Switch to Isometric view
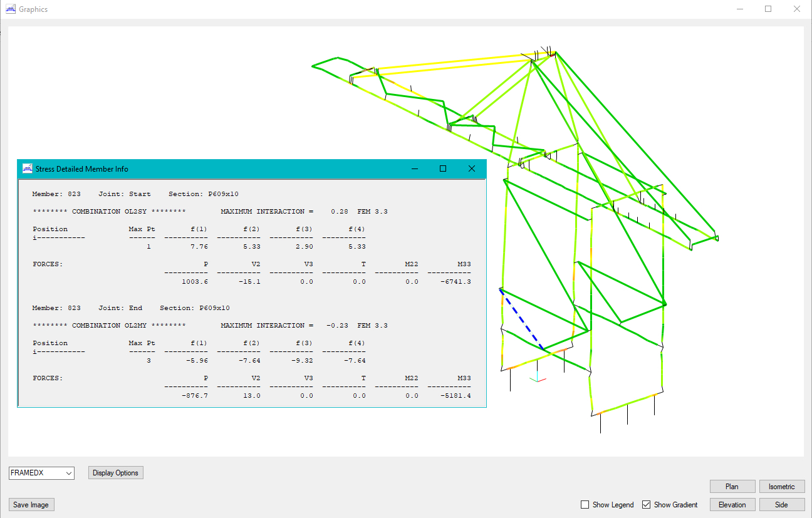The image size is (812, 518). (x=781, y=487)
